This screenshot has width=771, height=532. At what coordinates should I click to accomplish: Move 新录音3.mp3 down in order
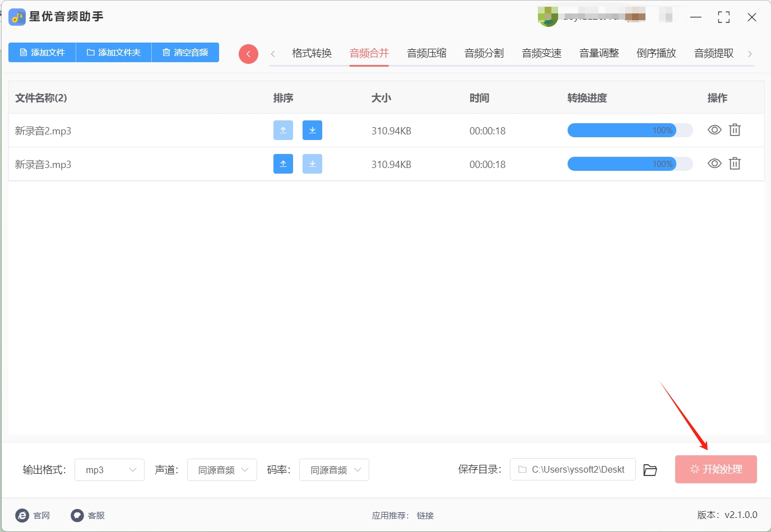click(x=312, y=164)
